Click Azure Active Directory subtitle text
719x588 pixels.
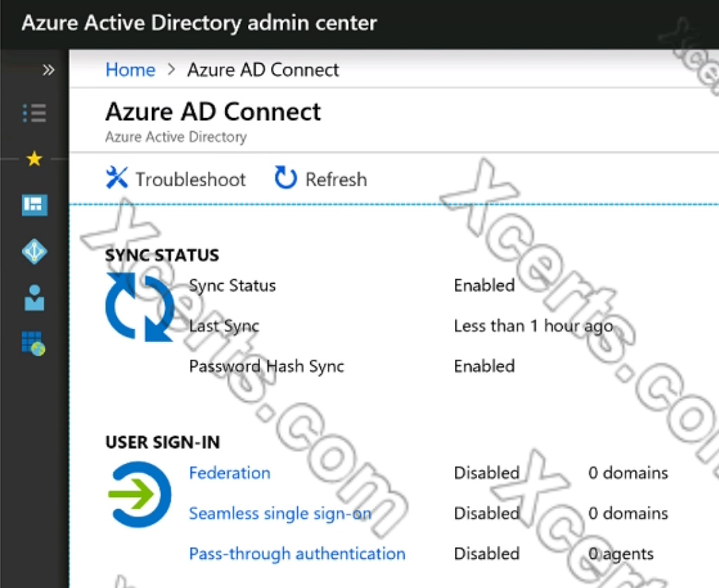click(176, 136)
